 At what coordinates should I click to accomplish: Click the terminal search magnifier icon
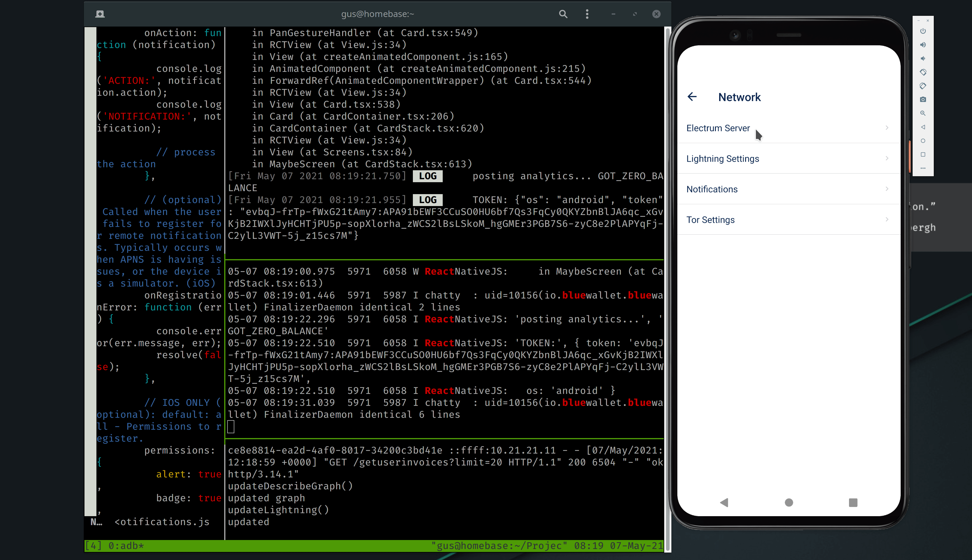(563, 14)
